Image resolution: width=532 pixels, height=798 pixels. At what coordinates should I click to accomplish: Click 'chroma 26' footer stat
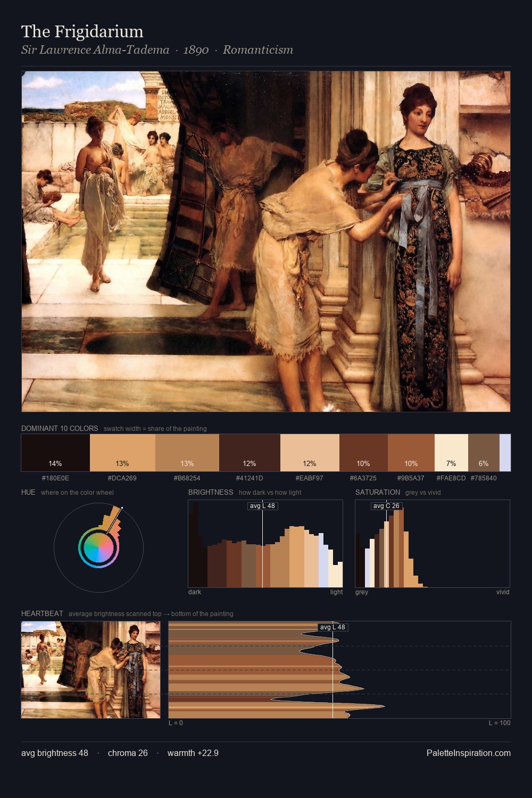(128, 753)
